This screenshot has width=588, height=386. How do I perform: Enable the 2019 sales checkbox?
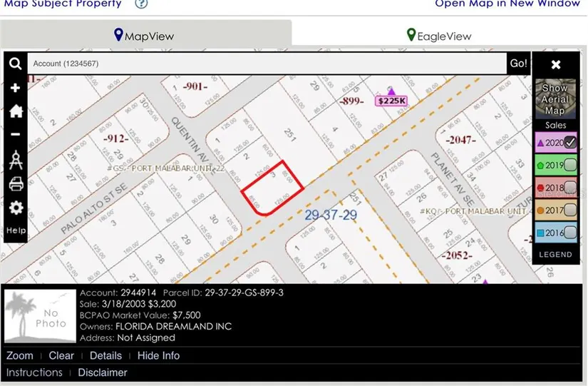pyautogui.click(x=569, y=166)
